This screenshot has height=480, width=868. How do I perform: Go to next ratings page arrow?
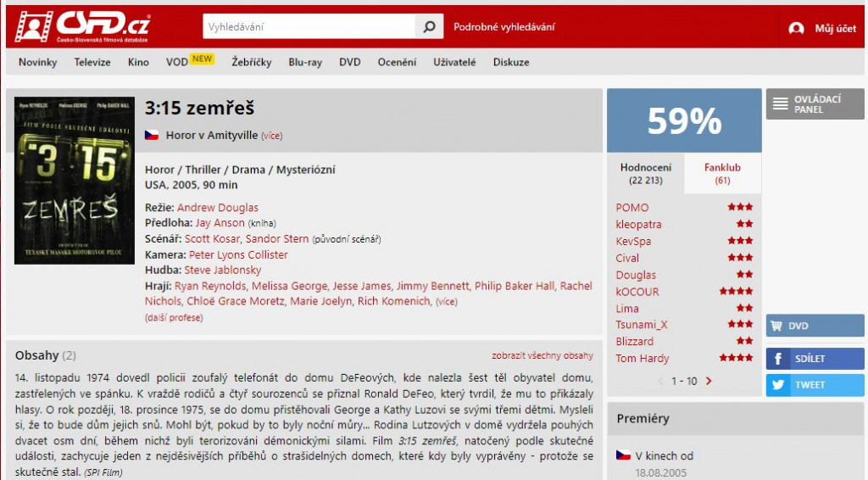click(709, 381)
